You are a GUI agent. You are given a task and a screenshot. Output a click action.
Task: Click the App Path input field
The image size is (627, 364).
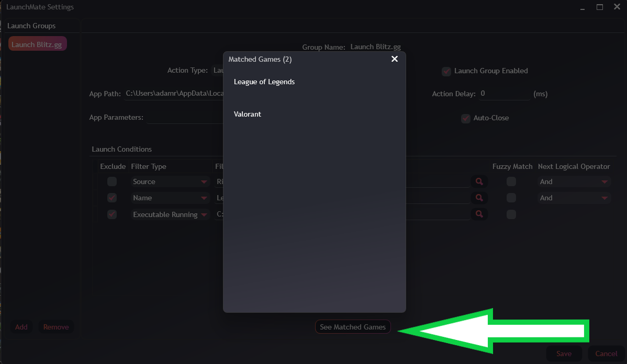[x=174, y=94]
